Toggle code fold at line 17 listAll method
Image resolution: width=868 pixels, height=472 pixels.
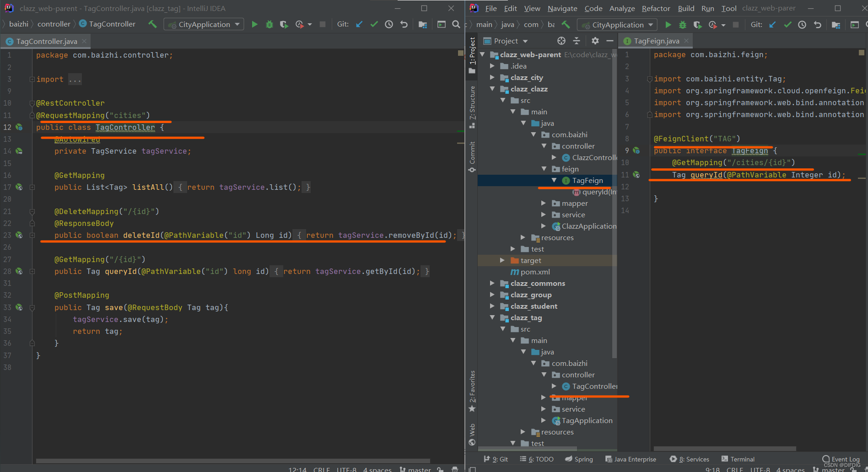32,187
